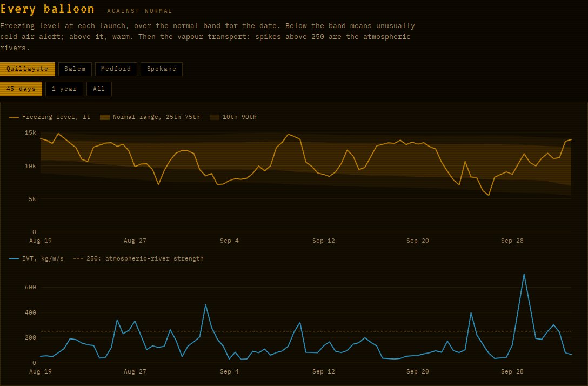Image resolution: width=588 pixels, height=386 pixels.
Task: Click the "AGAINST NORMAL" subtitle
Action: [x=139, y=11]
